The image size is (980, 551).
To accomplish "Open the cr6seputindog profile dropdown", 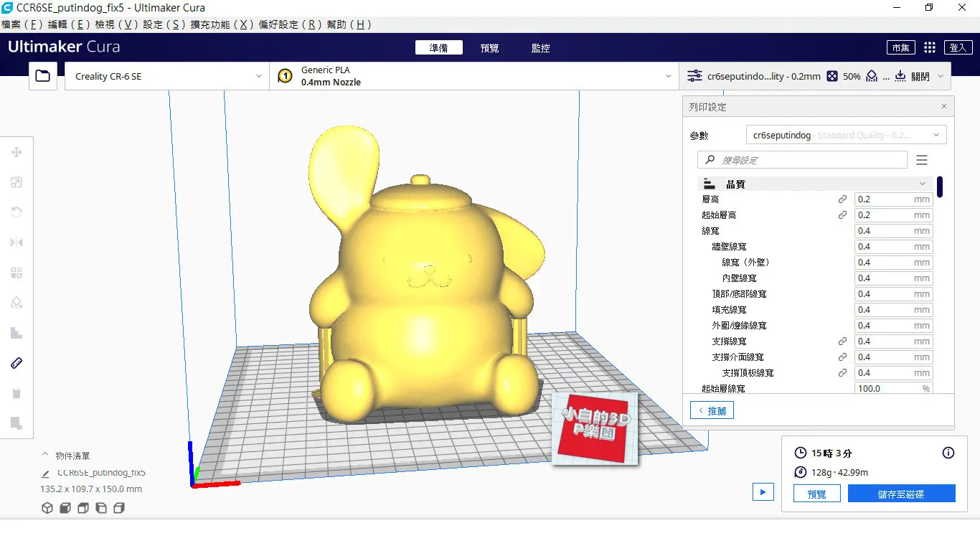I will click(846, 135).
